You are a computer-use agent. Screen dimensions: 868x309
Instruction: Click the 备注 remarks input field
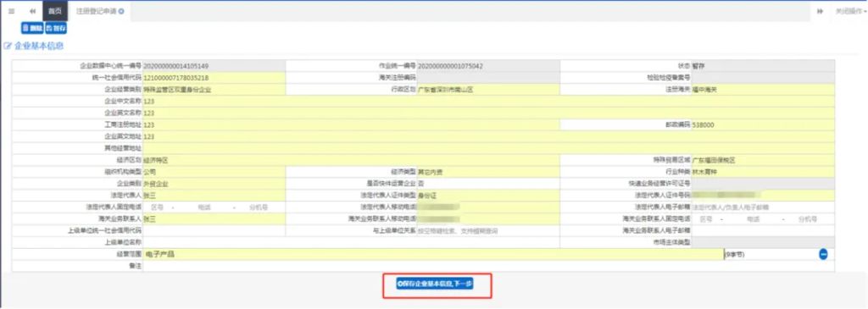(x=488, y=267)
